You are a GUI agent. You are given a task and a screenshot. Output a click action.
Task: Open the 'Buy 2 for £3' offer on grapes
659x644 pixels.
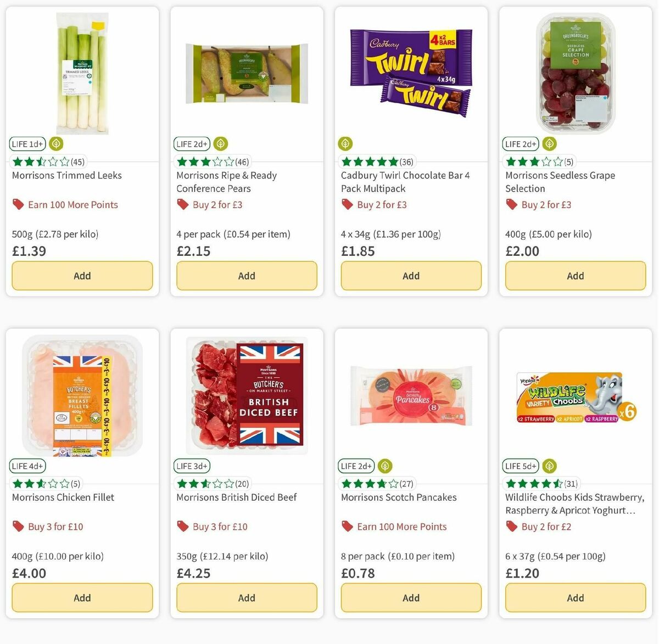(545, 204)
